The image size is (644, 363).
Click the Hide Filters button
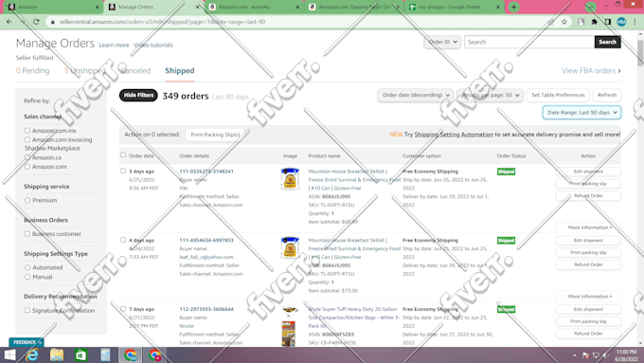click(138, 95)
